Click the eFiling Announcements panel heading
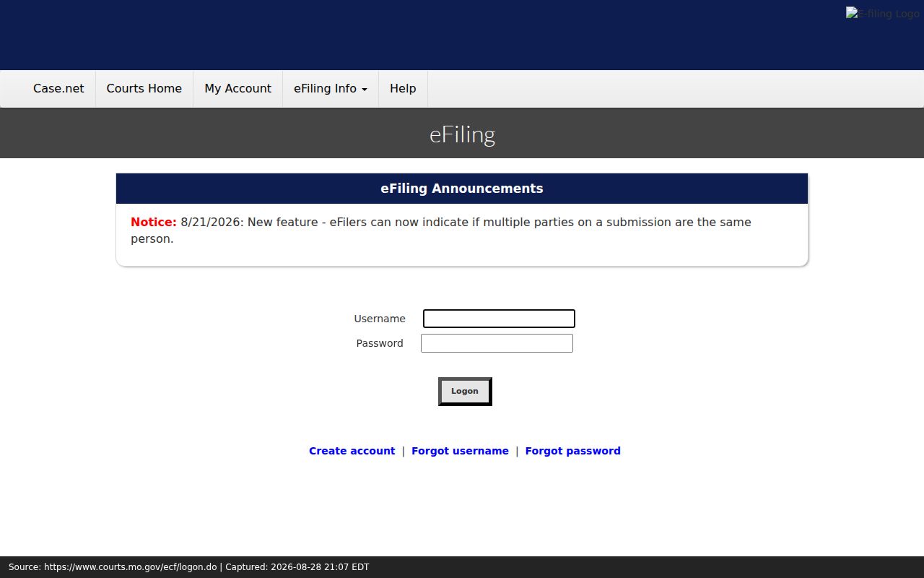Image resolution: width=924 pixels, height=578 pixels. [462, 189]
